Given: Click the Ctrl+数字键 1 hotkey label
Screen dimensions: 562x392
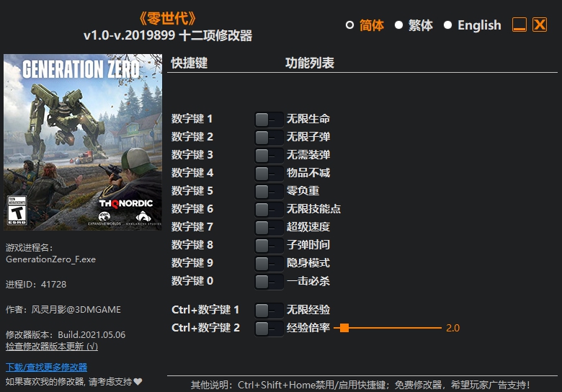Looking at the screenshot, I should [x=205, y=310].
